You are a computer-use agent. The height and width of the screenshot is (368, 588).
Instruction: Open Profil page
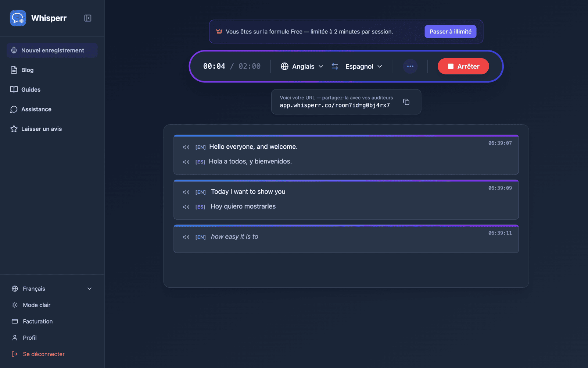click(52, 338)
